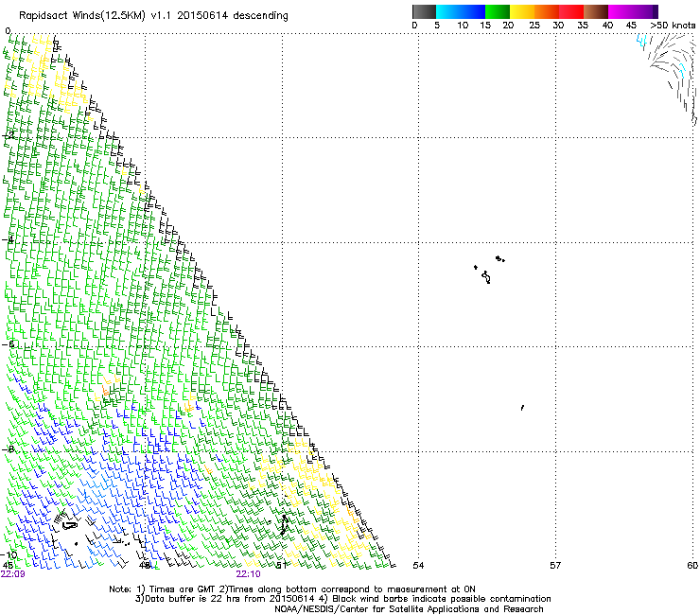Click the latitude label -4
Viewport: 700px width, 615px height.
click(x=9, y=239)
